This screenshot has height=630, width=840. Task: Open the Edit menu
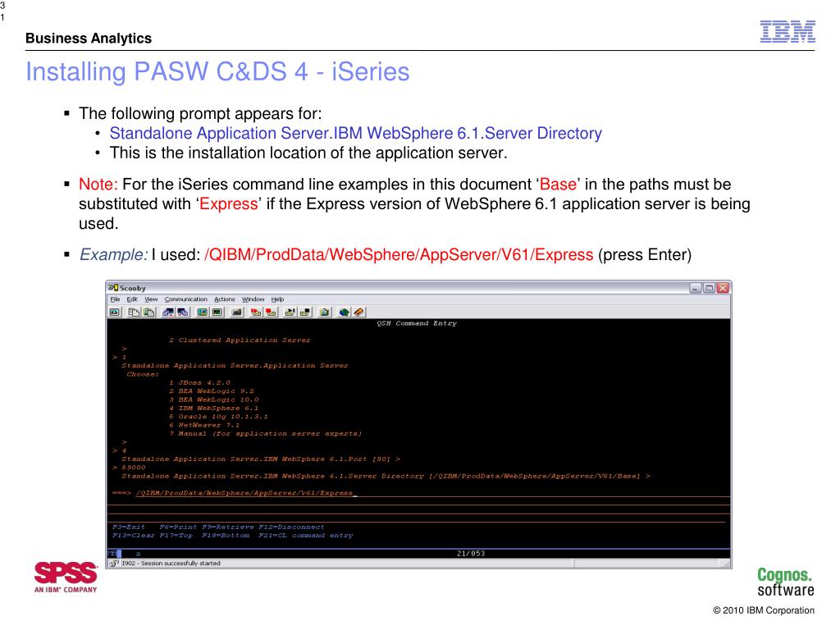pyautogui.click(x=132, y=299)
